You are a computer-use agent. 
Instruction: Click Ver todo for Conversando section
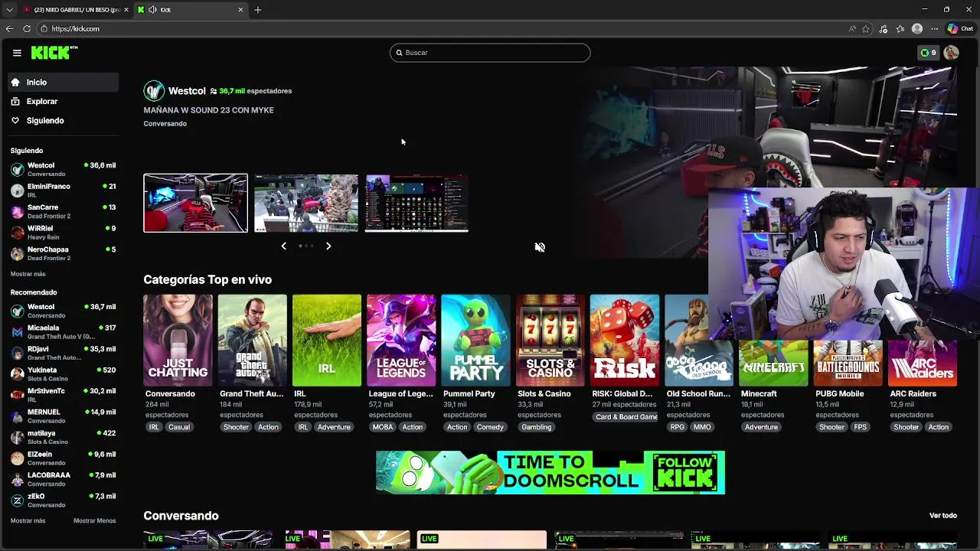click(x=943, y=516)
